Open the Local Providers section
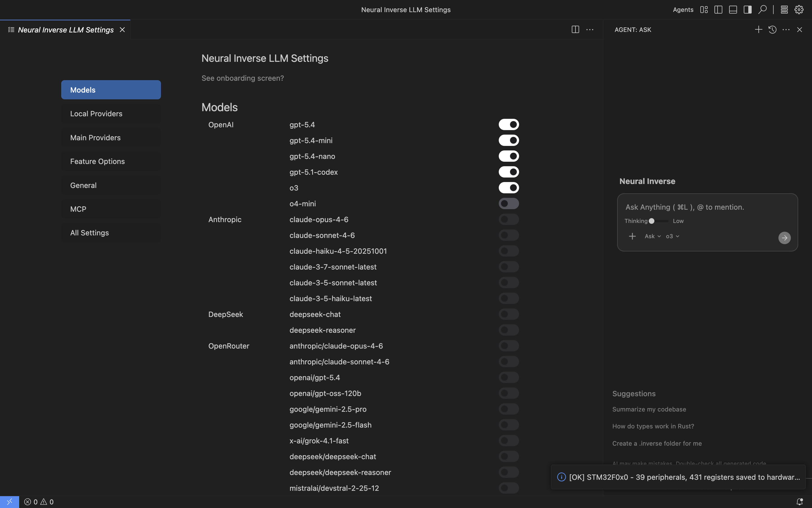Viewport: 812px width, 508px height. tap(111, 113)
